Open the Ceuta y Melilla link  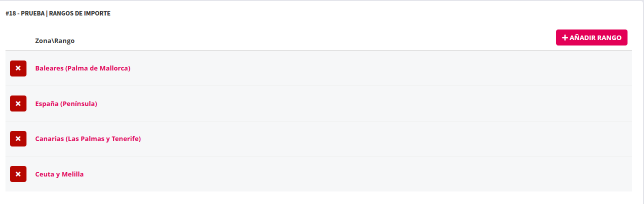[x=59, y=174]
